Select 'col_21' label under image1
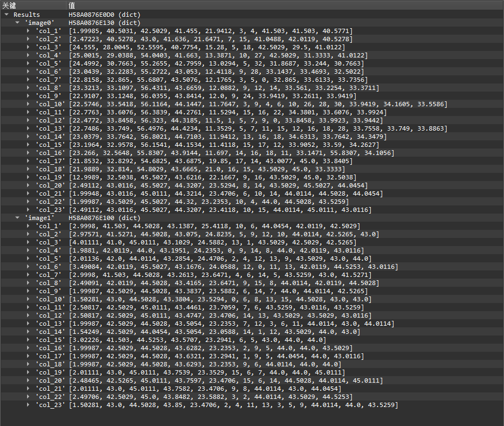Viewport: 504px width, 426px height. (x=50, y=389)
